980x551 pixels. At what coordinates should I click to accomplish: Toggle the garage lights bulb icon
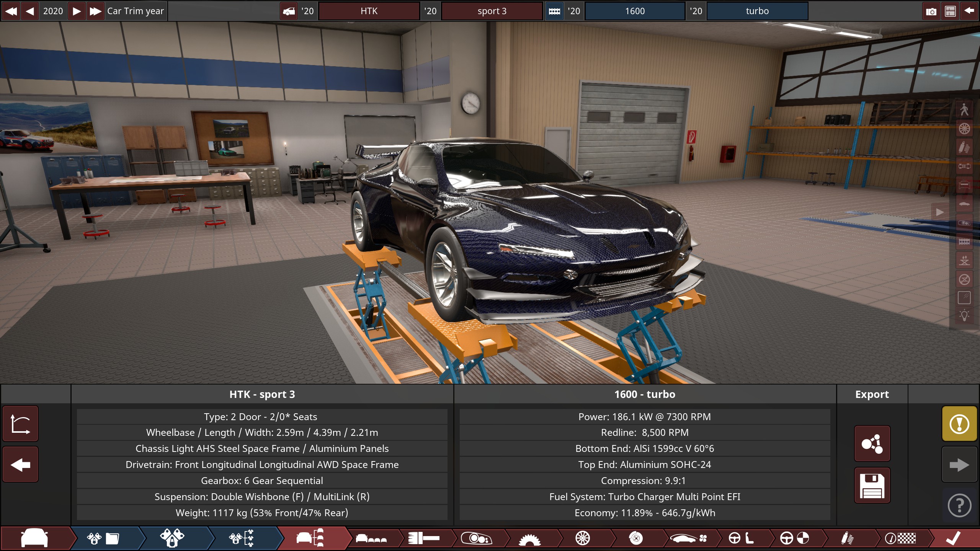coord(964,316)
